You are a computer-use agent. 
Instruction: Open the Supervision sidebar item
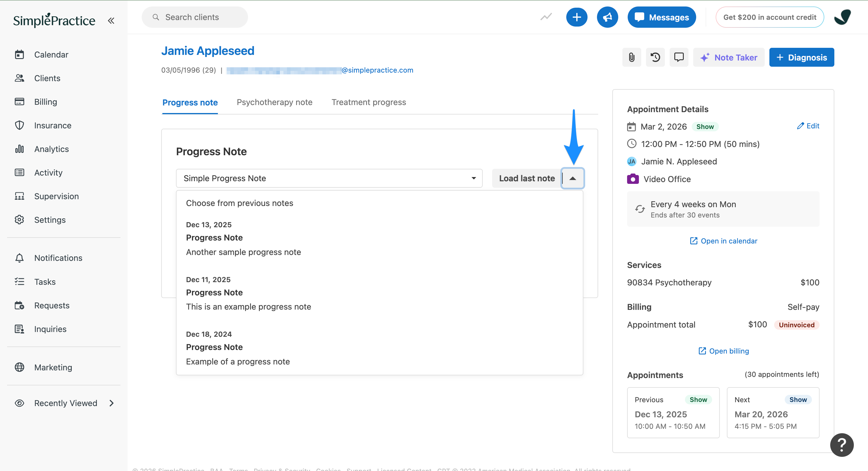click(56, 196)
